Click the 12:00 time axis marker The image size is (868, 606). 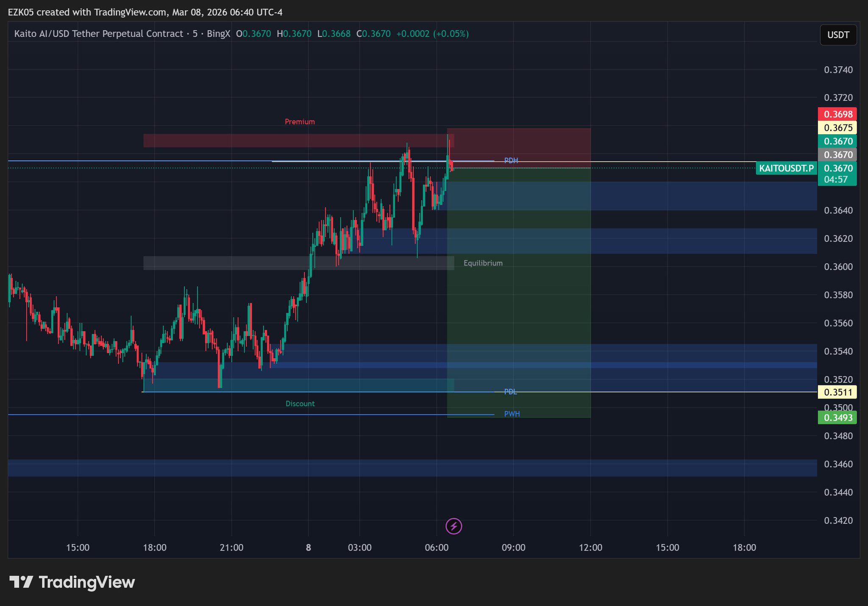coord(590,548)
